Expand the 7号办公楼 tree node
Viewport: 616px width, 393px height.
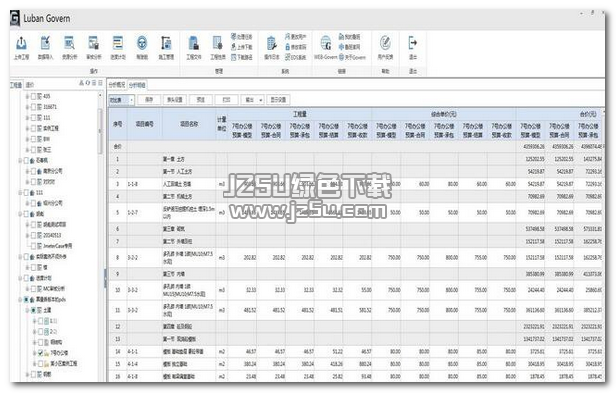click(35, 353)
